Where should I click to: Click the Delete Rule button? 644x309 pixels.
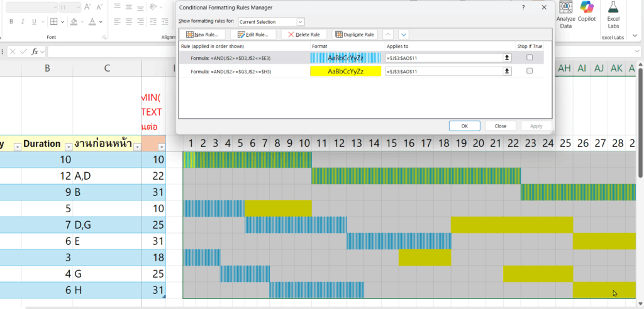pyautogui.click(x=304, y=35)
